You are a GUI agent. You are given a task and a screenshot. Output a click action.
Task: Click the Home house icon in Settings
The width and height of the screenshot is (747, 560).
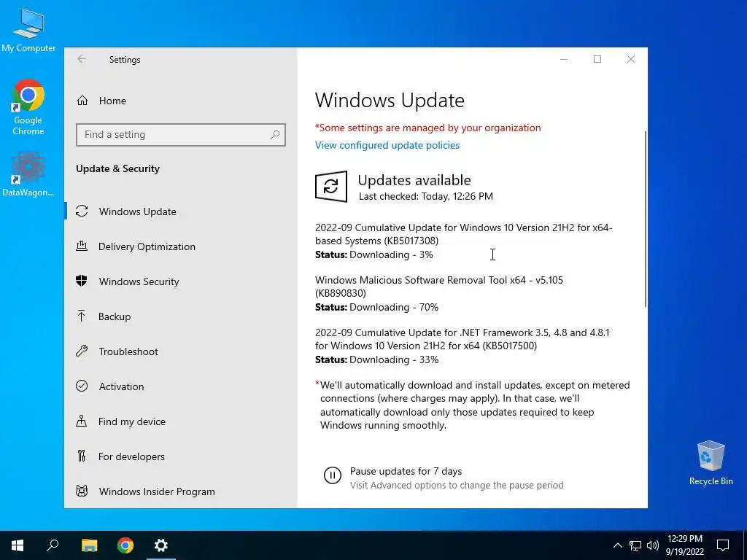(82, 101)
